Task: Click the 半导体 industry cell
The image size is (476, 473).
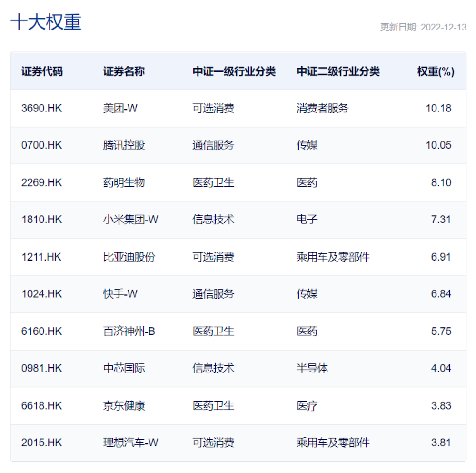Action: [x=312, y=368]
